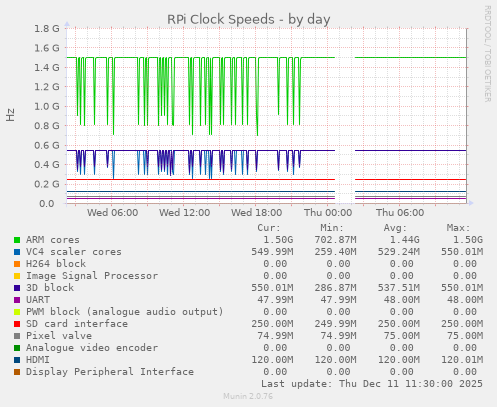Click the 'Cur:' column header

click(269, 228)
